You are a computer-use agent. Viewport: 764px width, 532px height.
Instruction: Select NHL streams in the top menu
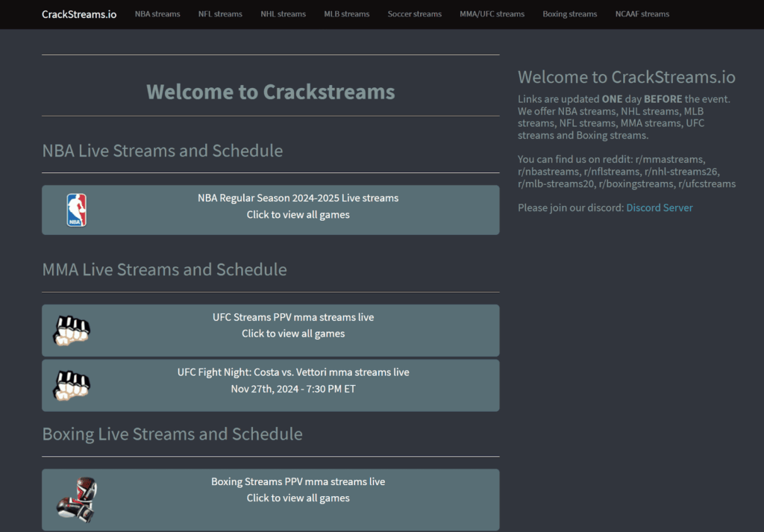[x=283, y=14]
